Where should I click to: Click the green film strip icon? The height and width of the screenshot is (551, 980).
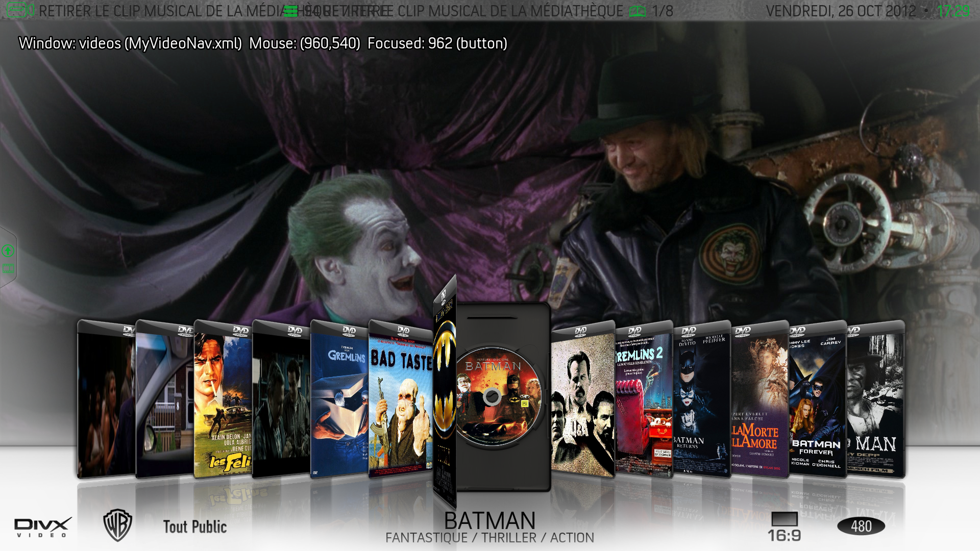click(8, 268)
